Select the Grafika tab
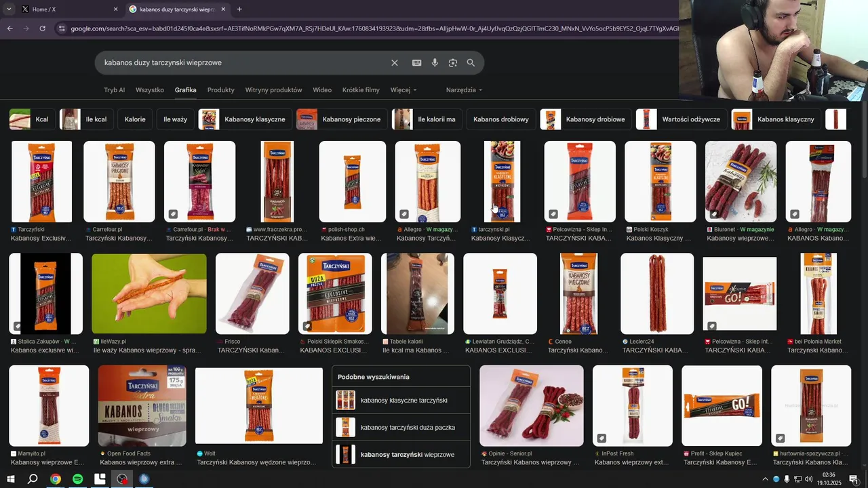Screen dimensions: 868x488 click(185, 89)
